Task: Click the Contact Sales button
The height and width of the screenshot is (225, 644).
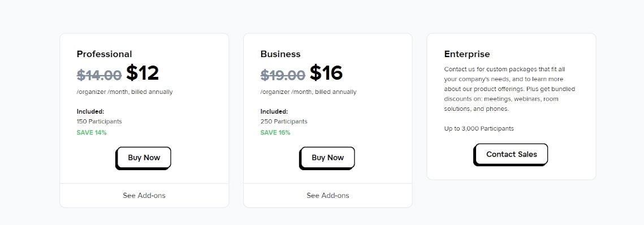Action: [x=511, y=155]
